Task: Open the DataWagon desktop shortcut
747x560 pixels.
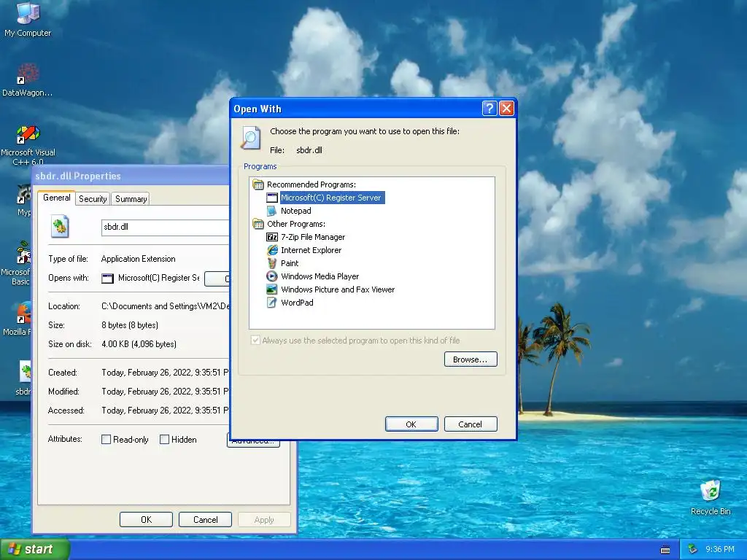Action: coord(27,79)
